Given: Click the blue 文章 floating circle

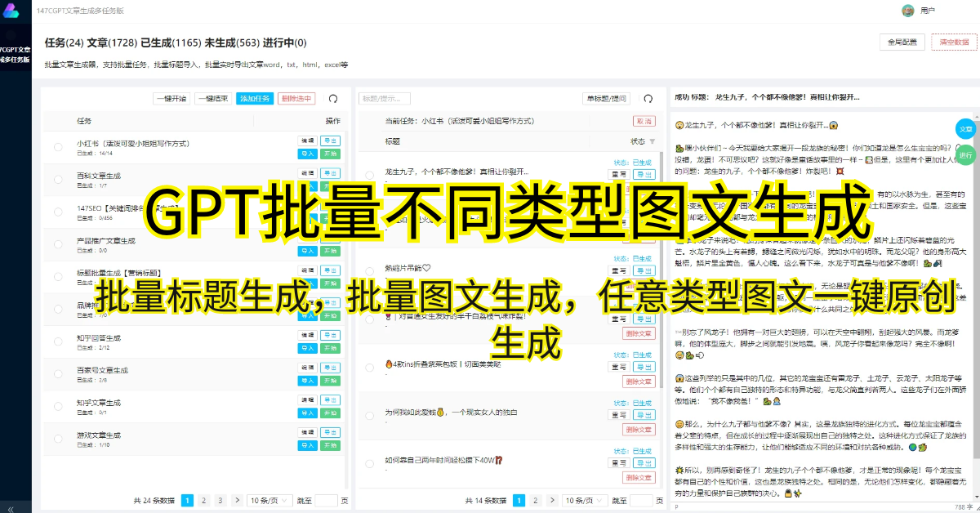Looking at the screenshot, I should pos(966,129).
